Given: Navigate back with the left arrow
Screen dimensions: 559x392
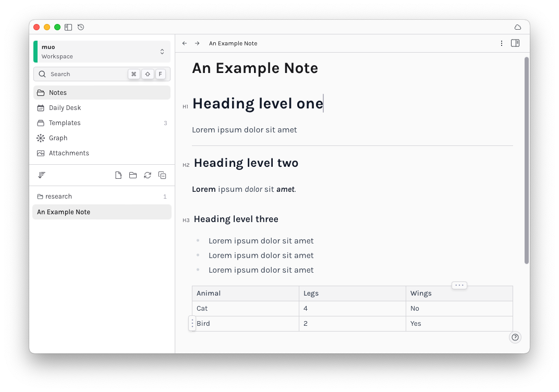Looking at the screenshot, I should [185, 43].
